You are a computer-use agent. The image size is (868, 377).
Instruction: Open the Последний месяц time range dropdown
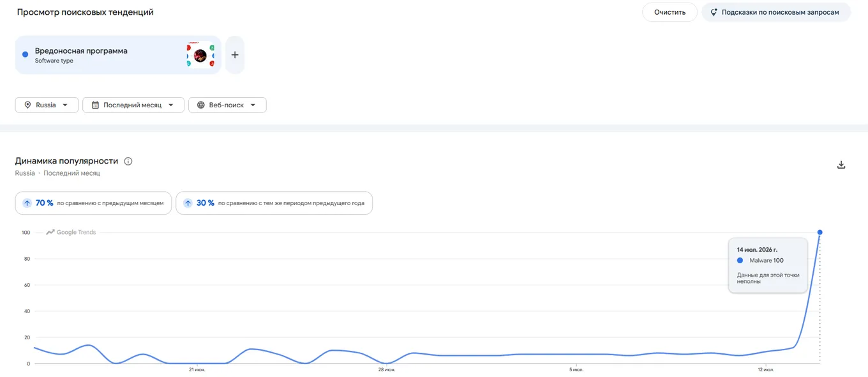click(133, 105)
